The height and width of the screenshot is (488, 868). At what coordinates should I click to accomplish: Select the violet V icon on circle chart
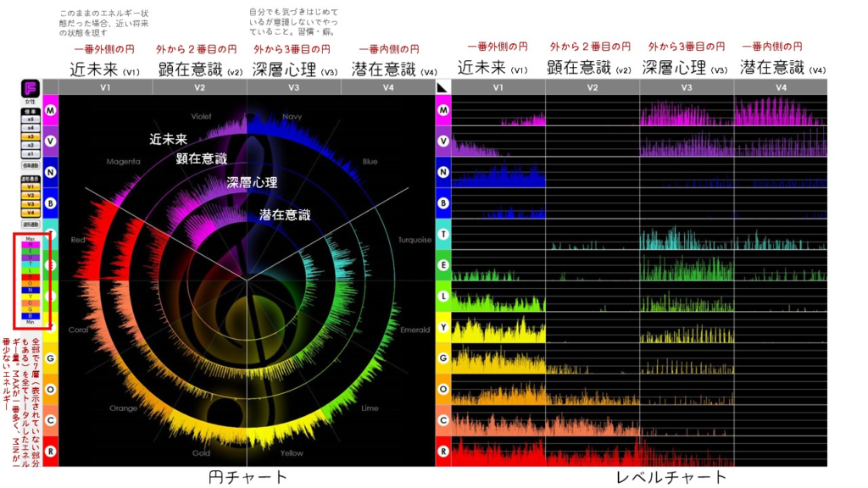tap(50, 141)
